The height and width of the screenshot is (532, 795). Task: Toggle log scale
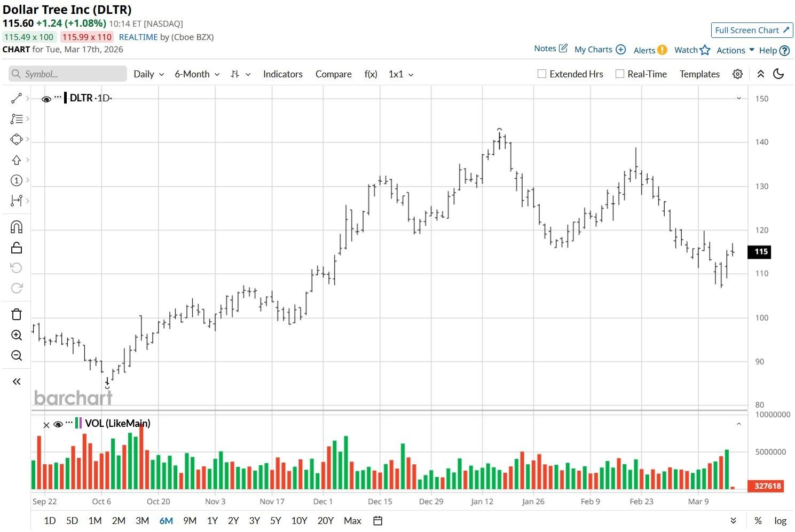coord(781,521)
